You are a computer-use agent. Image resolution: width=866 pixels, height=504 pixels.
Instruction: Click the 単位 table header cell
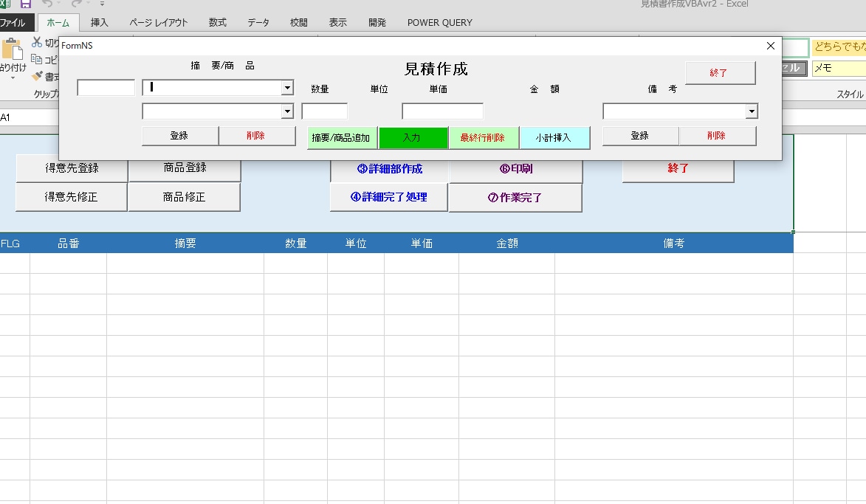pyautogui.click(x=357, y=244)
